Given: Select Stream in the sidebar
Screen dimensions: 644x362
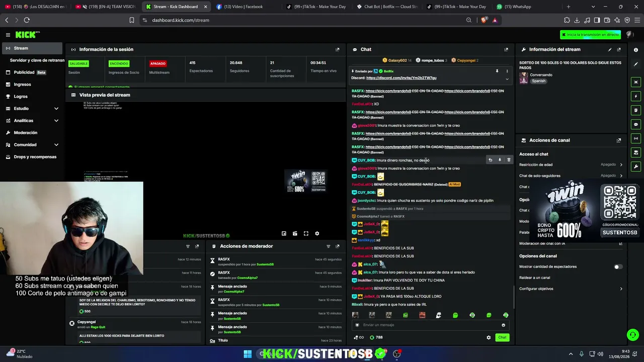Looking at the screenshot, I should point(33,48).
